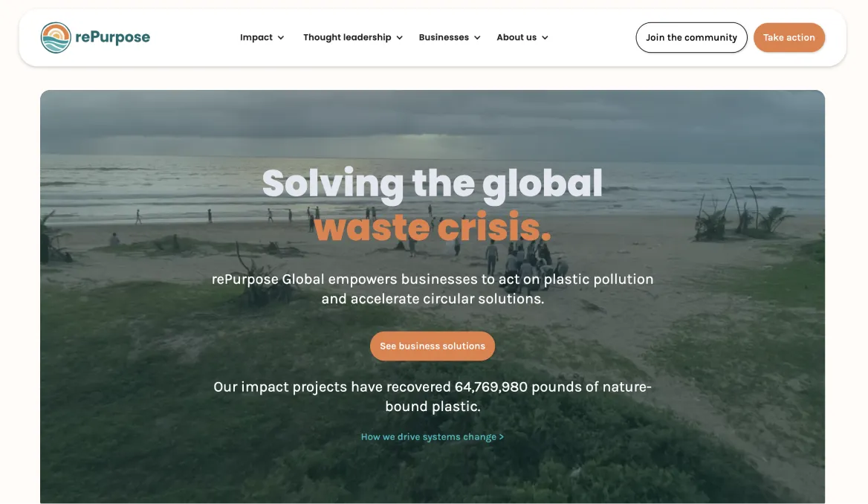Image resolution: width=868 pixels, height=504 pixels.
Task: Click the rePurpose Global empowers businesses paragraph
Action: coord(433,288)
